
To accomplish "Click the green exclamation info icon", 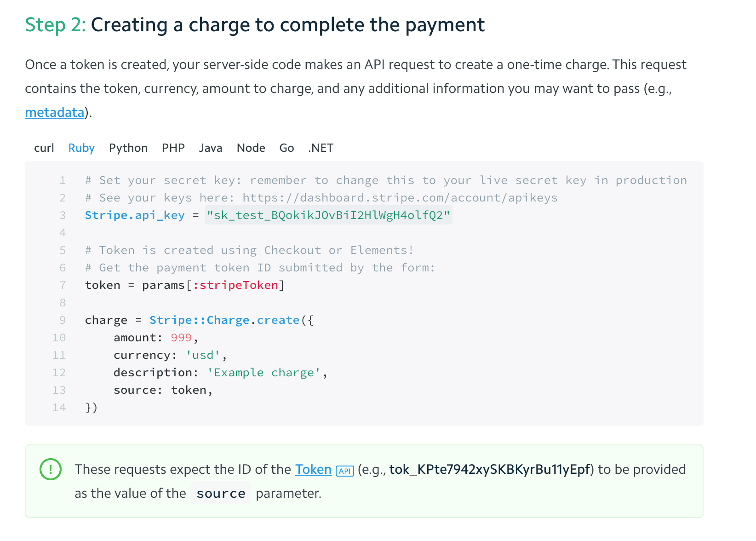I will [x=51, y=469].
